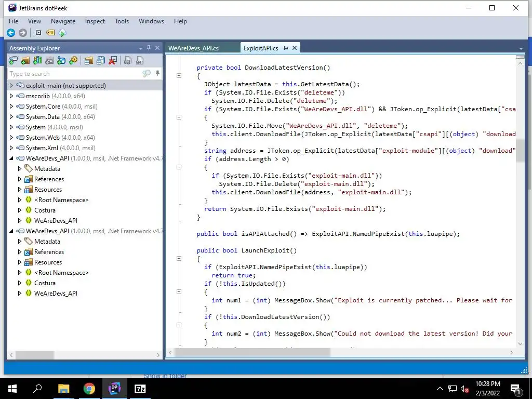Click the Open from GAC bookshelf icon
This screenshot has height=399, width=532.
[x=37, y=60]
